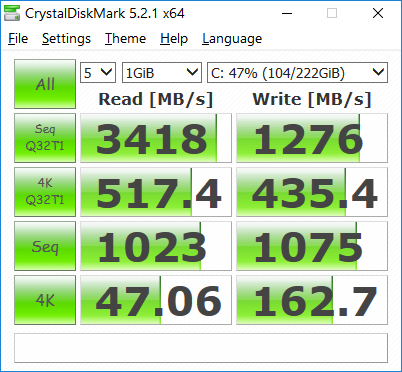Run all benchmarks with the All button
This screenshot has height=372, width=402.
[x=45, y=84]
